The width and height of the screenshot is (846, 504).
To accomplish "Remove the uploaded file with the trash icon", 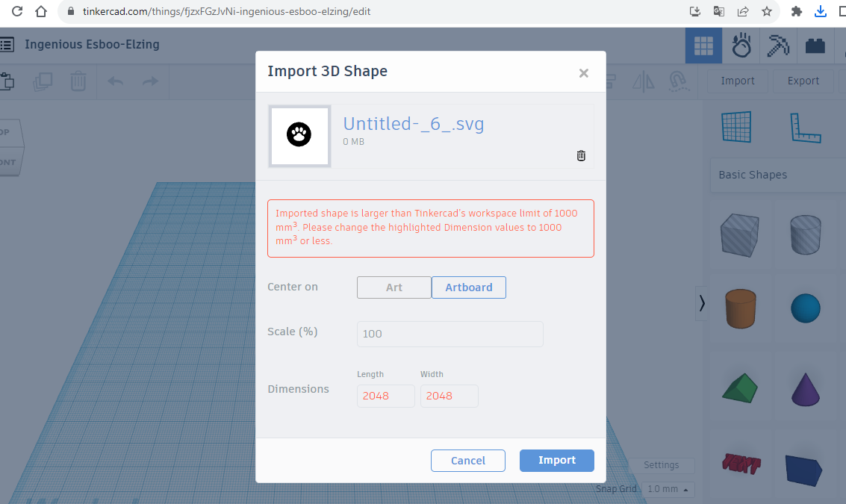I will (x=581, y=155).
